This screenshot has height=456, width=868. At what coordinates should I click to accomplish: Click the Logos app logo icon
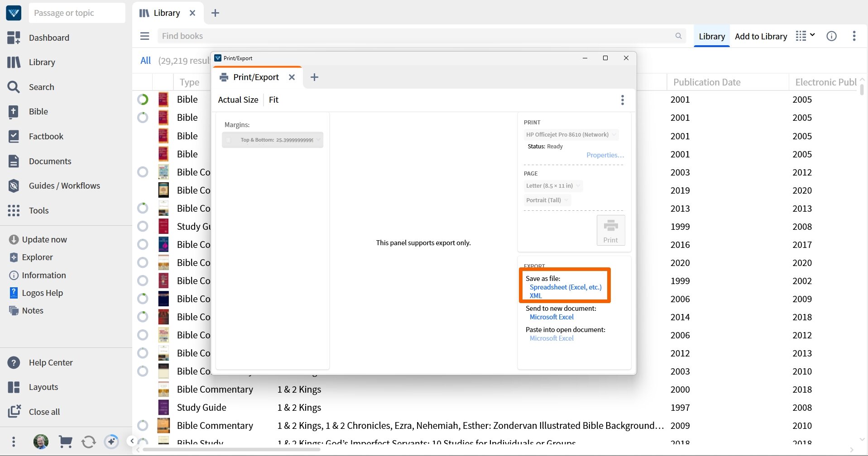[x=14, y=13]
